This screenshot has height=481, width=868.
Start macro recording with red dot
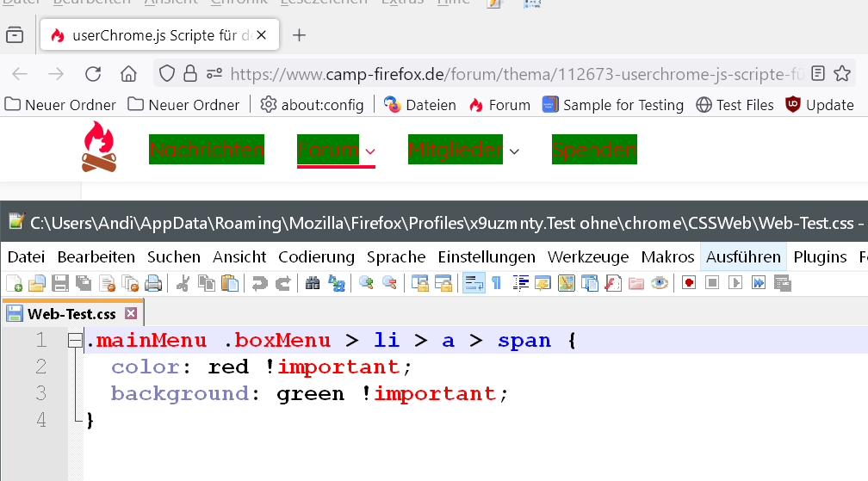[689, 284]
